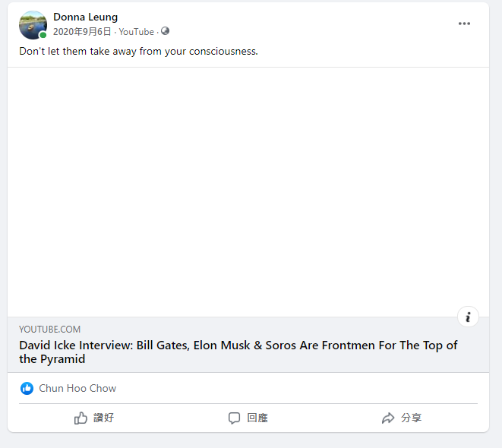Screen dimensions: 502x448
Task: Click the share arrow icon
Action: 388,418
